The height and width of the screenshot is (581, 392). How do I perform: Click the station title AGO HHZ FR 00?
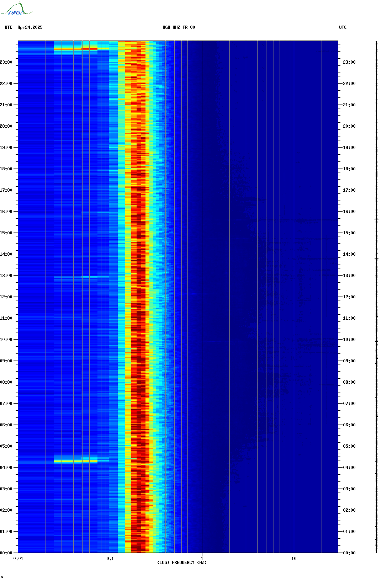[179, 27]
